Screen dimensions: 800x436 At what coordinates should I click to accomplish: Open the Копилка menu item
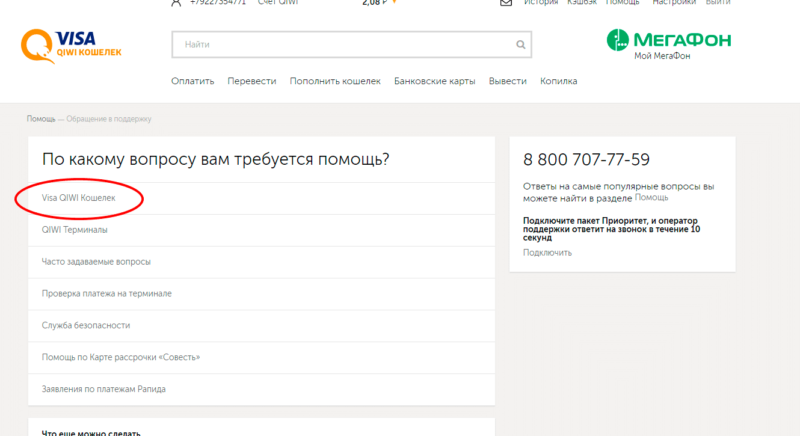point(559,81)
